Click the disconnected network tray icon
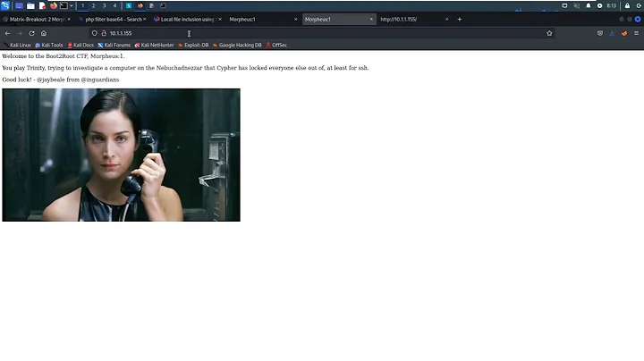644x361 pixels. [577, 5]
